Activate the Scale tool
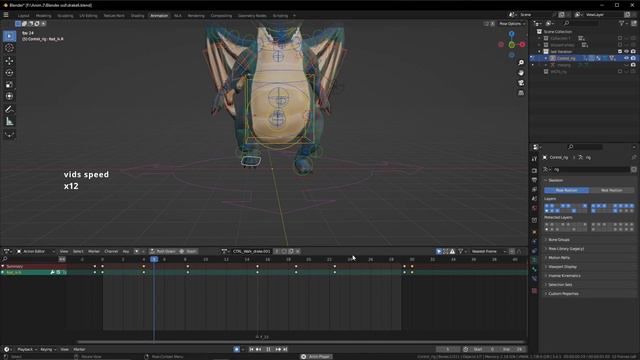 pyautogui.click(x=9, y=84)
